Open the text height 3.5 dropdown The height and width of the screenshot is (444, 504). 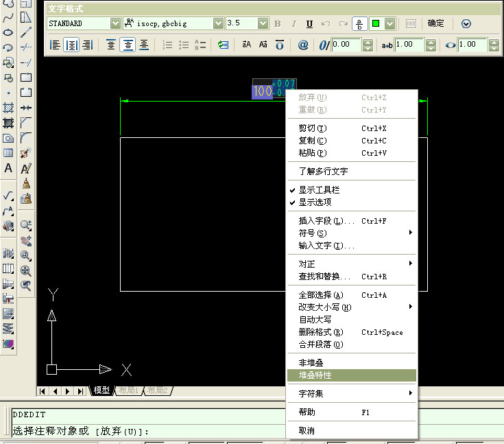click(263, 23)
